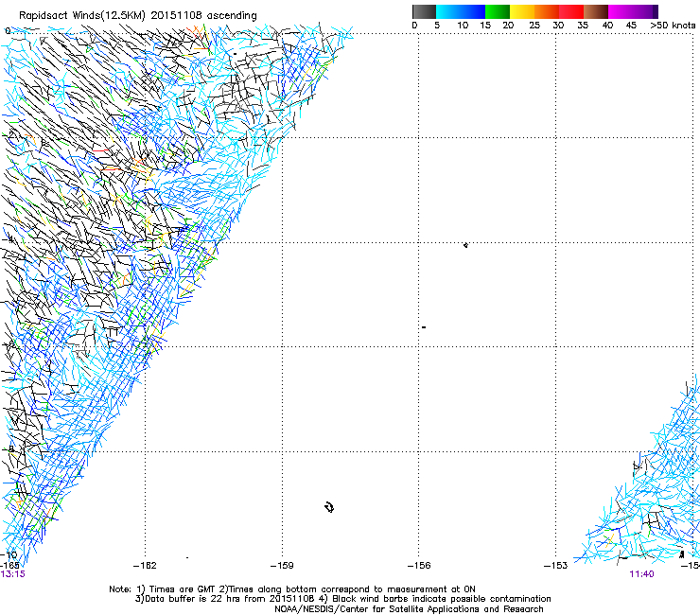The height and width of the screenshot is (615, 700).
Task: Click the gray 0-5 knots color segment
Action: point(424,11)
